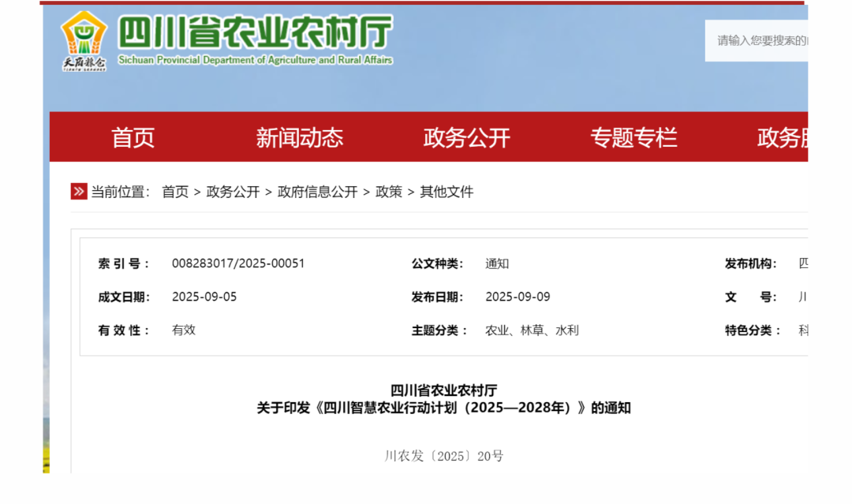Click the partially visible 政务服务 menu item
Screen dimensions: 852x504
782,137
